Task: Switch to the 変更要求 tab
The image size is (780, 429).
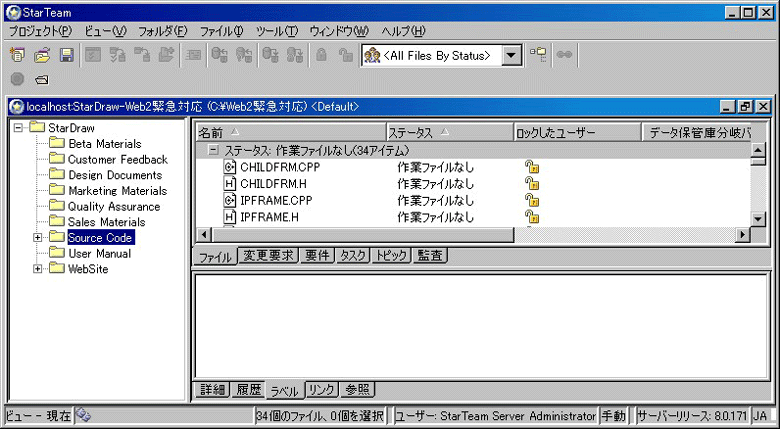Action: pos(269,256)
